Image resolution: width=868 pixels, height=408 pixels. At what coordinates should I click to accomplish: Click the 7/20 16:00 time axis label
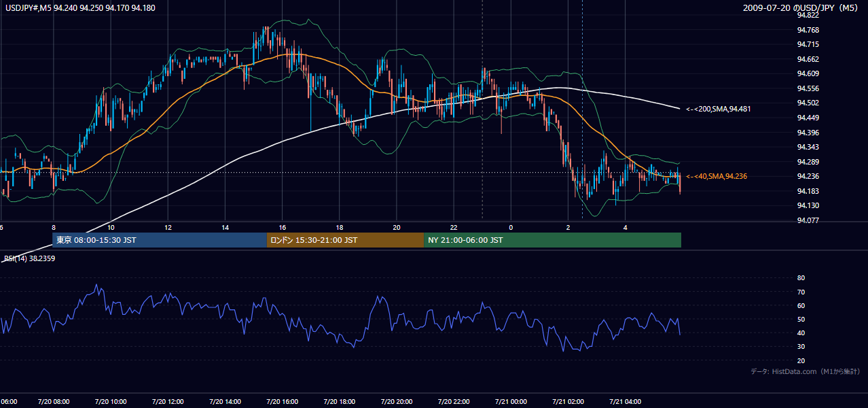click(x=283, y=402)
